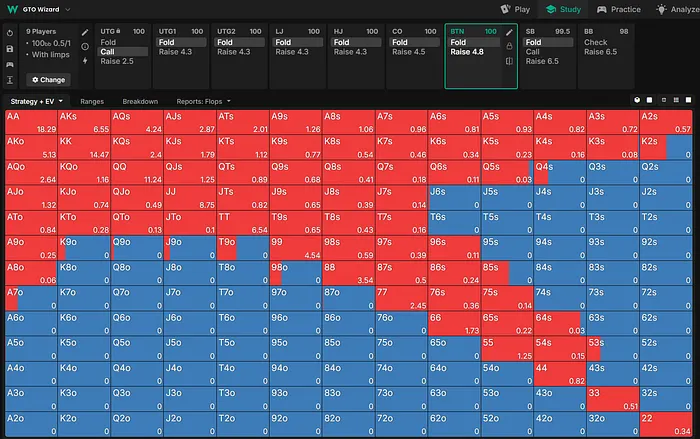Click the book icon in BTN panel
This screenshot has height=439, width=700.
point(509,60)
